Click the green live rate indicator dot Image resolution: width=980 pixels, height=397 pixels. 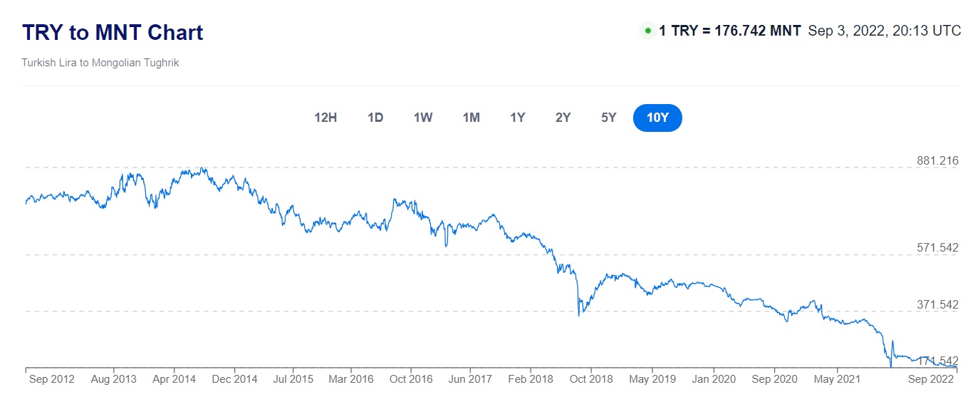click(x=647, y=31)
